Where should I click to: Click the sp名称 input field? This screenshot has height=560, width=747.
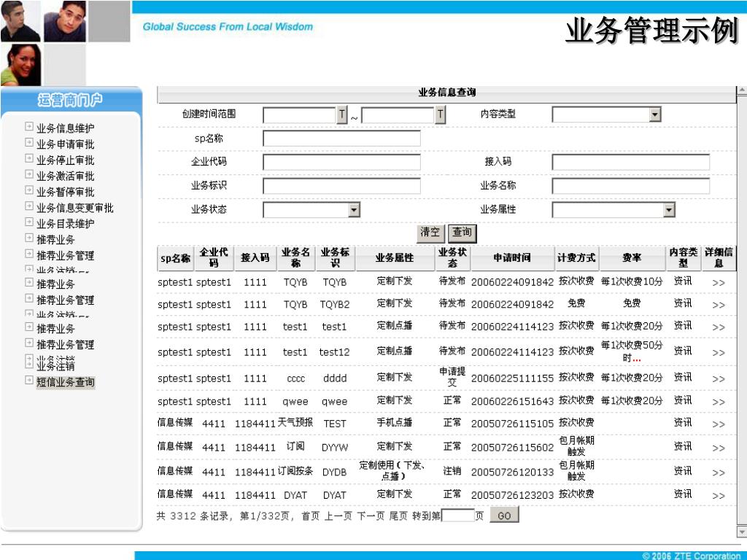tap(341, 139)
